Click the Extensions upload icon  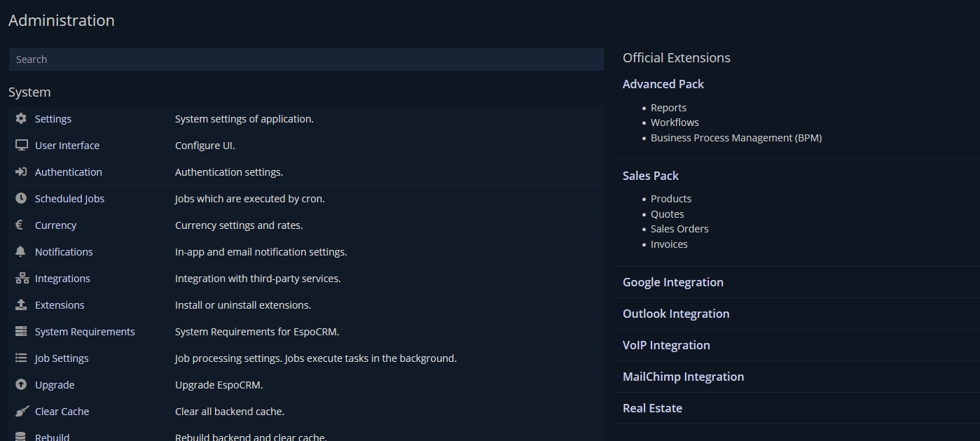click(21, 305)
